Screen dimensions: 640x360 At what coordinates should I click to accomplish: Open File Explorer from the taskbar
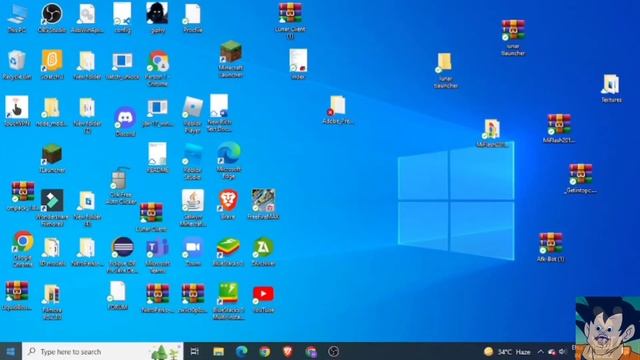[x=218, y=351]
